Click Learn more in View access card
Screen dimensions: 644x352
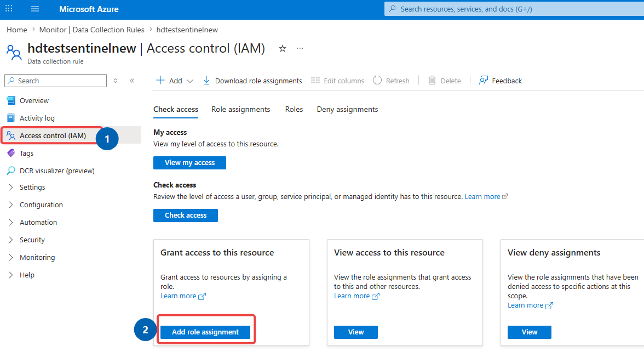point(352,296)
